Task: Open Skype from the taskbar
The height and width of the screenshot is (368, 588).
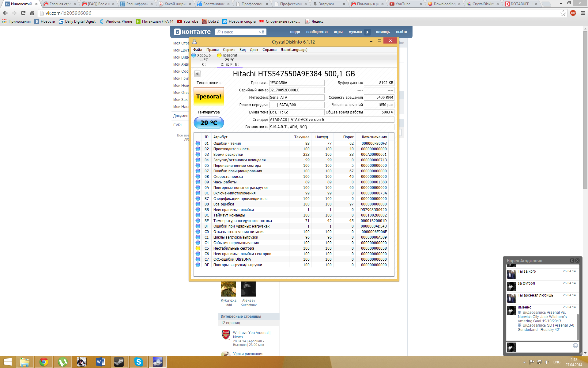Action: tap(138, 362)
